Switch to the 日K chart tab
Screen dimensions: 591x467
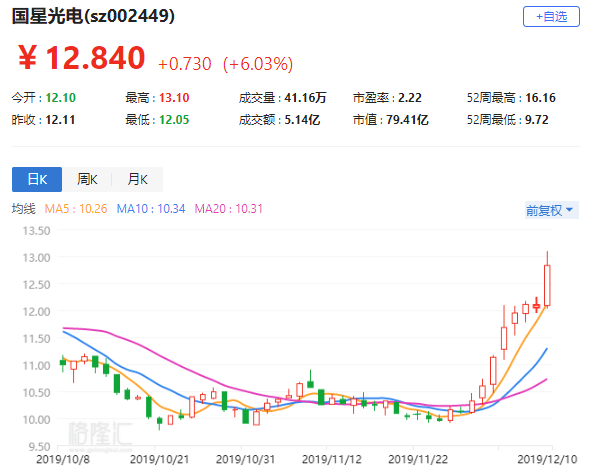37,179
